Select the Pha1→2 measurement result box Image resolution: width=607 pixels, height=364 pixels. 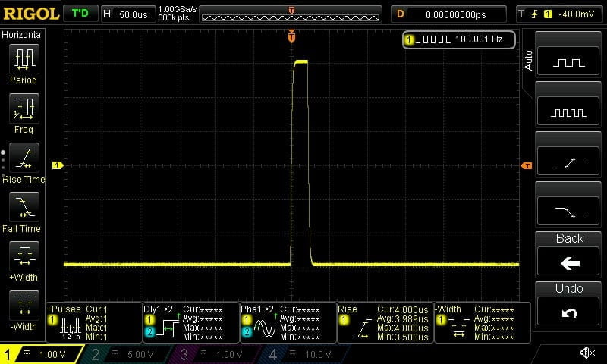[288, 322]
